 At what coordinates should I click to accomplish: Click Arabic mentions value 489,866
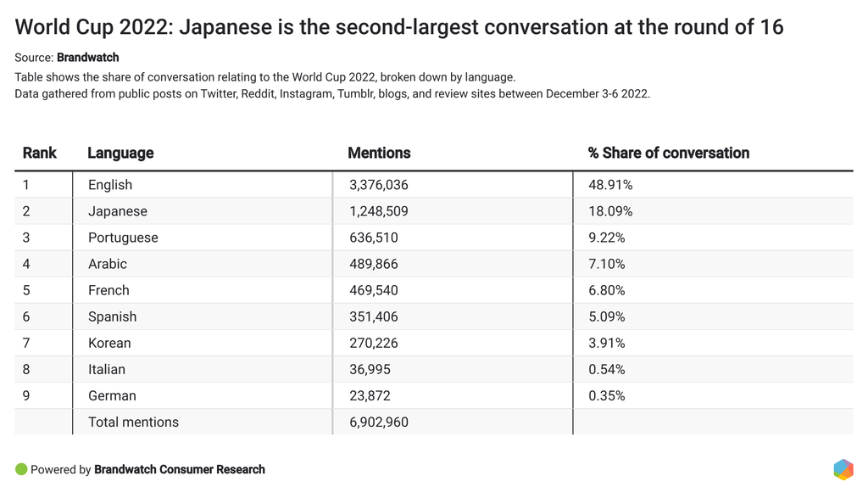point(373,264)
